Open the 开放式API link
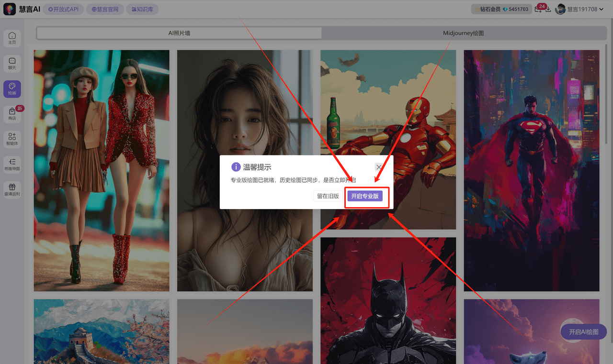 pyautogui.click(x=63, y=9)
